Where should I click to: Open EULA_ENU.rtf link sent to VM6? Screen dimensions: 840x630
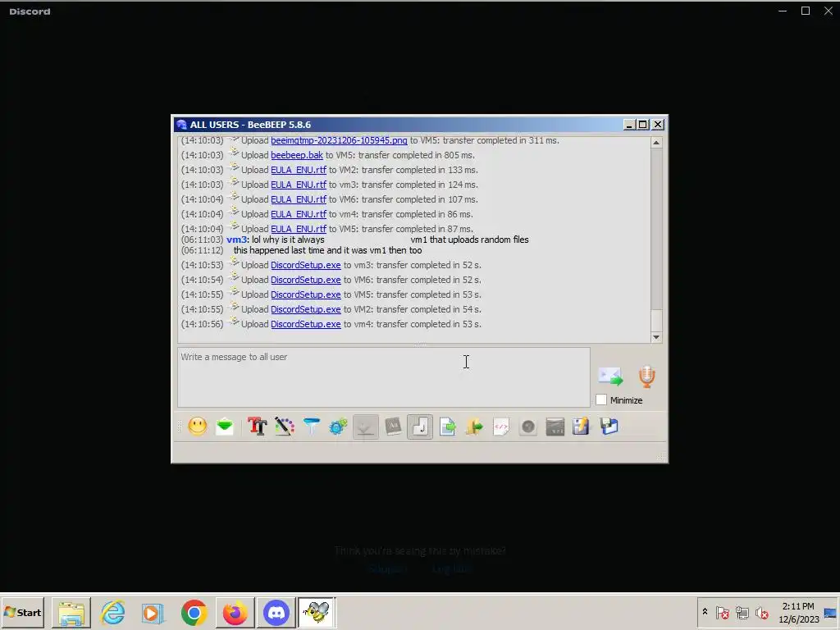coord(299,199)
